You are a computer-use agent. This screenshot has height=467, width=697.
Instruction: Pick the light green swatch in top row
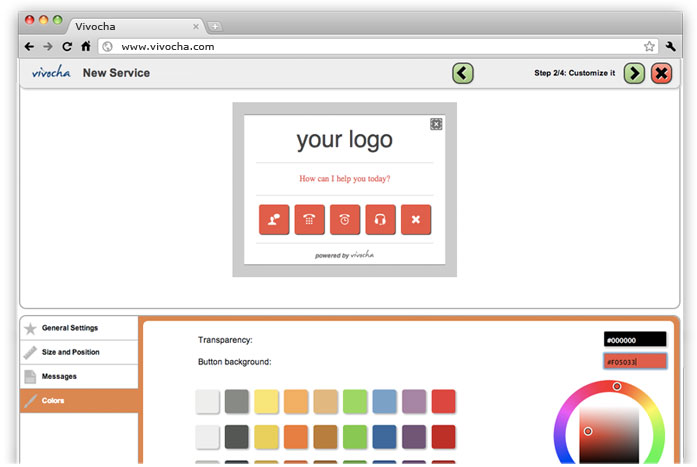[x=355, y=401]
